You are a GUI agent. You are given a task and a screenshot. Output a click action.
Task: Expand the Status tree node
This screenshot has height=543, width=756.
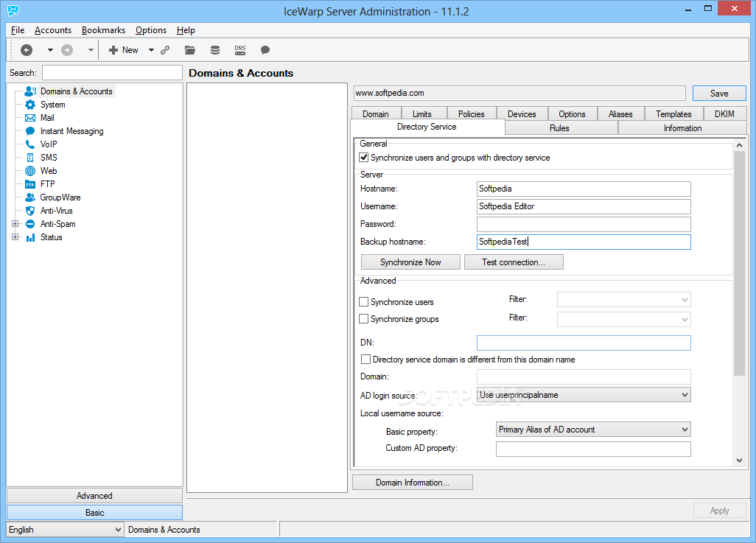click(x=15, y=237)
